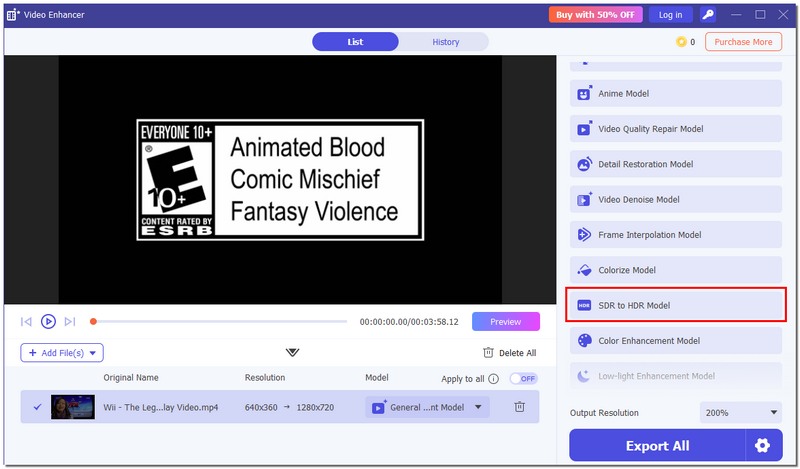Viewport: 800px width, 469px height.
Task: Switch to the History tab
Action: (x=445, y=42)
